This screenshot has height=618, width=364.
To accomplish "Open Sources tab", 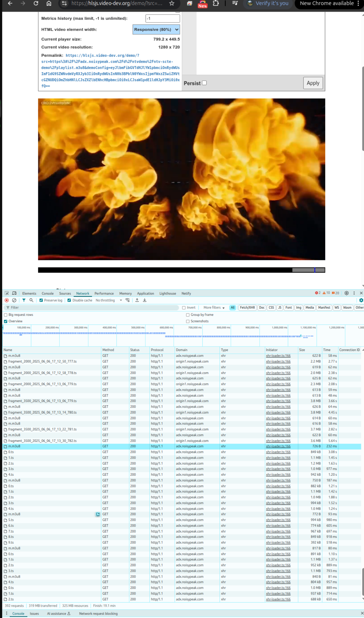I will (x=65, y=293).
